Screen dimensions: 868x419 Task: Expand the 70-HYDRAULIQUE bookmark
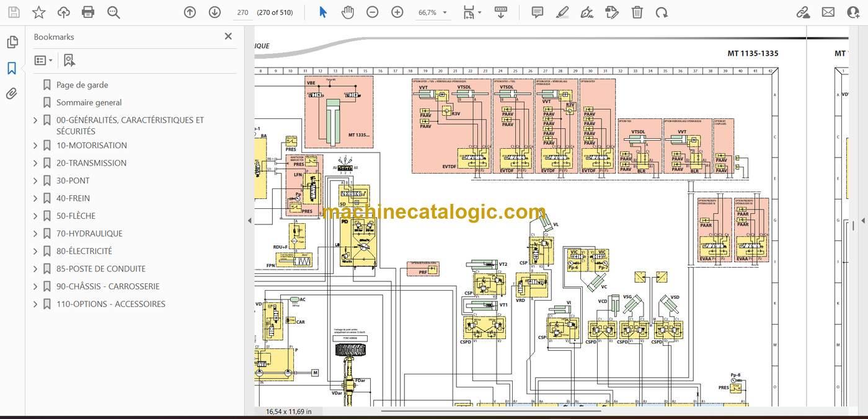[35, 234]
